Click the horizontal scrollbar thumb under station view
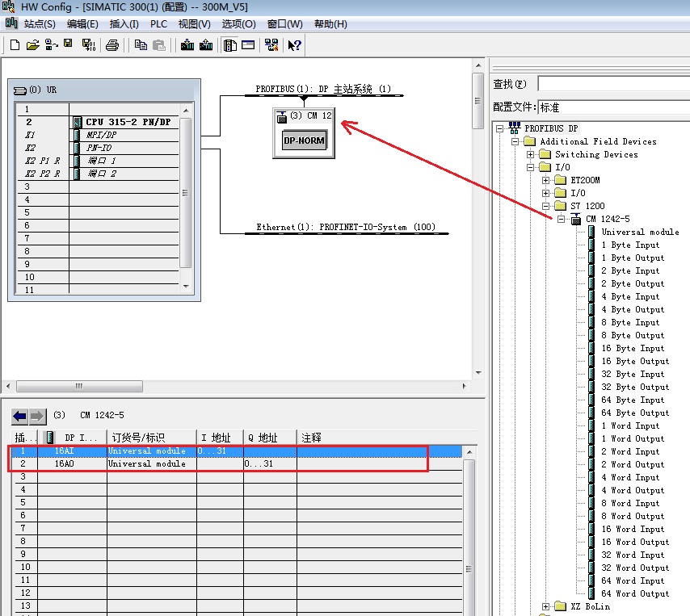 click(x=79, y=387)
